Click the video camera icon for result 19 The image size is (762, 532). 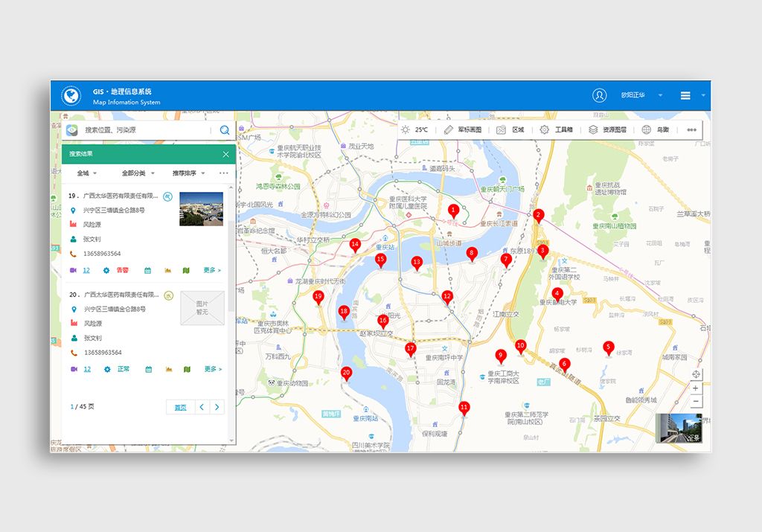point(74,270)
